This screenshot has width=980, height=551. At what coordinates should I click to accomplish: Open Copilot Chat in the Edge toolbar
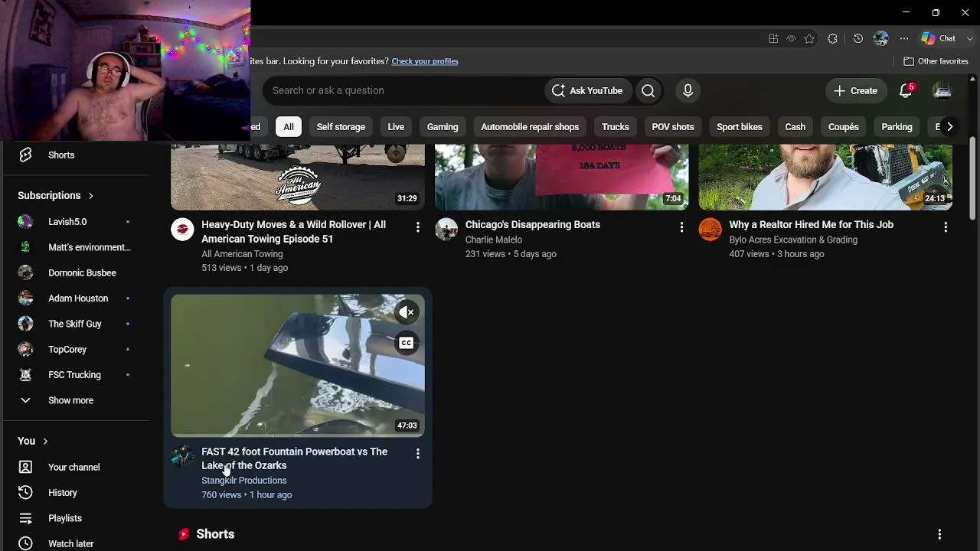[x=939, y=38]
